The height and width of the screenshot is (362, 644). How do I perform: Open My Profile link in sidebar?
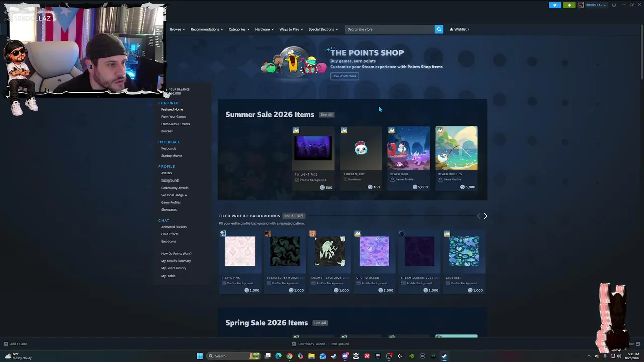click(x=168, y=276)
